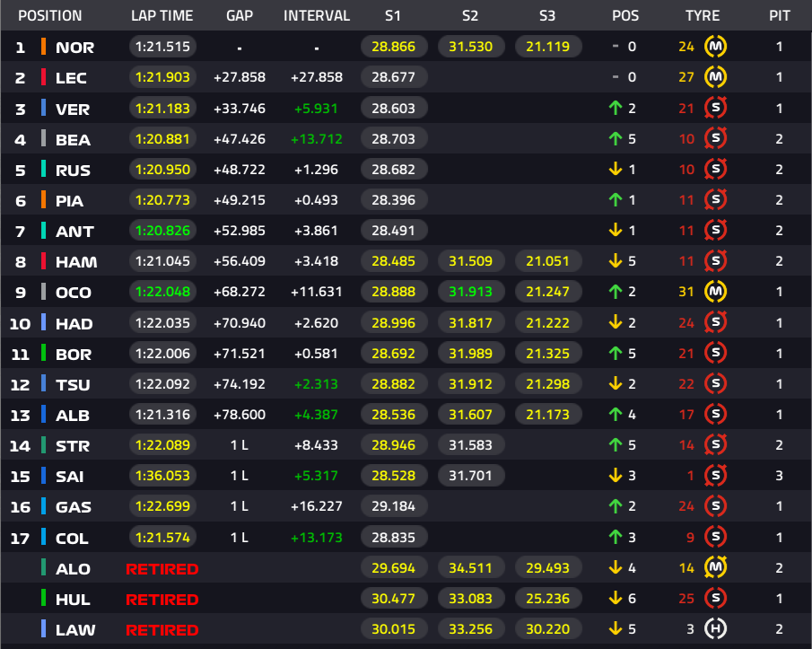Click gap value +78.600

(240, 415)
